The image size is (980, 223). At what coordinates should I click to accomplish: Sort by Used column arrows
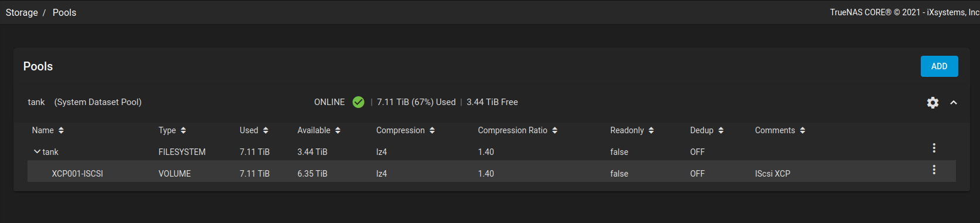pos(266,130)
